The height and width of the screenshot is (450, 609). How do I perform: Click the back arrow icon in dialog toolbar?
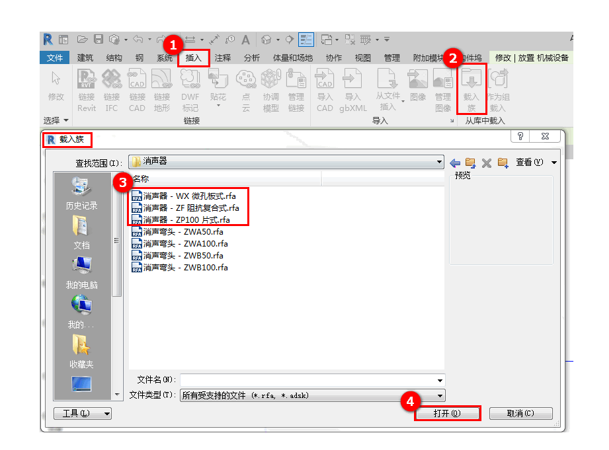[x=455, y=162]
